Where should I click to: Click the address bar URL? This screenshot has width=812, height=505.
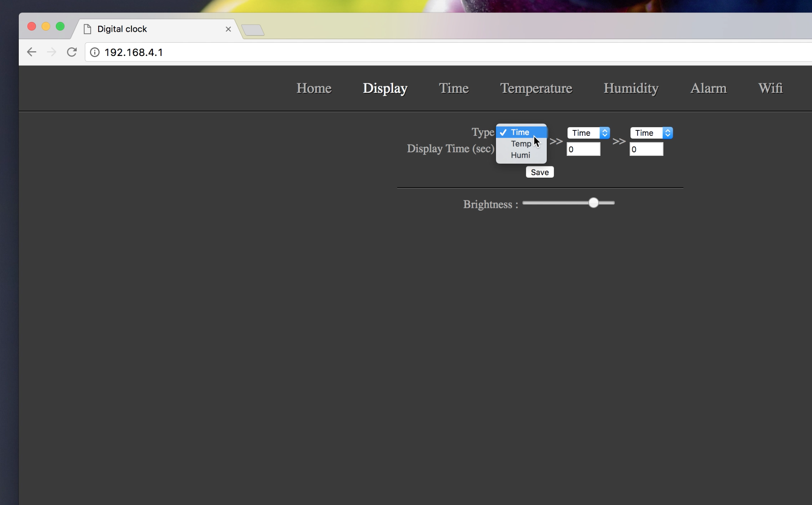tap(134, 52)
